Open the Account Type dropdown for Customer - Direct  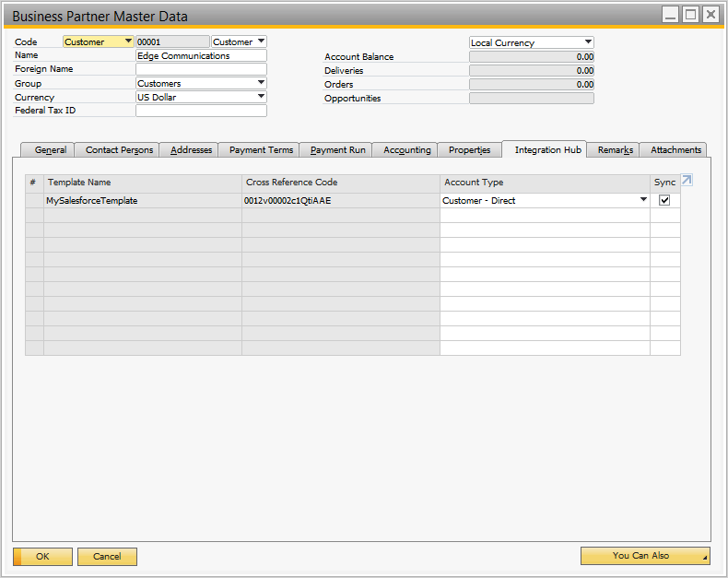pyautogui.click(x=643, y=200)
